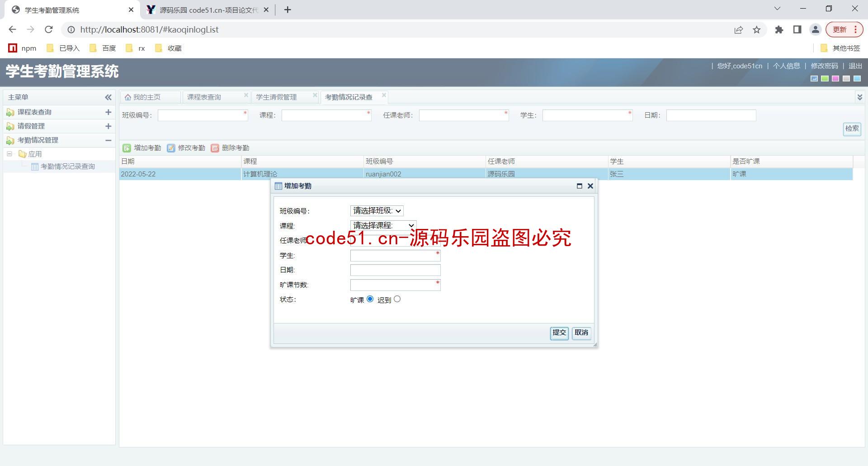Click the 修改考勤 edit icon
The width and height of the screenshot is (868, 466).
171,148
